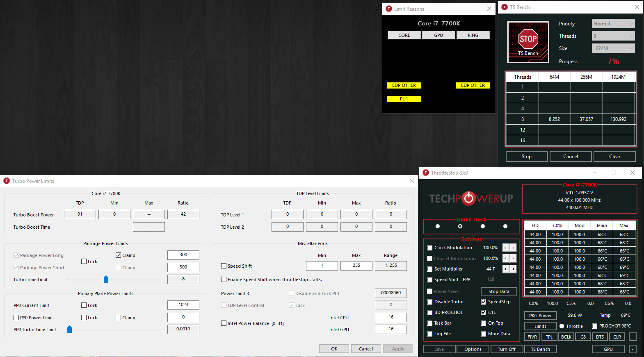Enable the On Top checkbox
644x357 pixels.
[484, 323]
